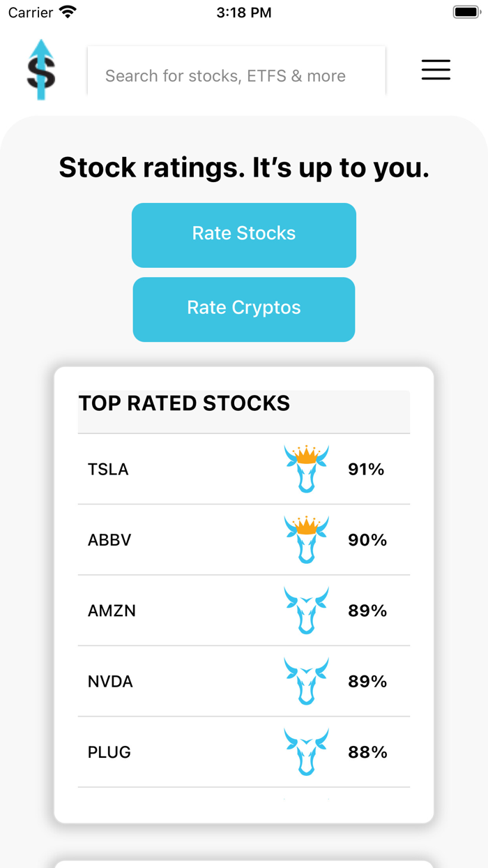Click the ABBV ticker entry
Image resolution: width=488 pixels, height=868 pixels.
click(109, 539)
